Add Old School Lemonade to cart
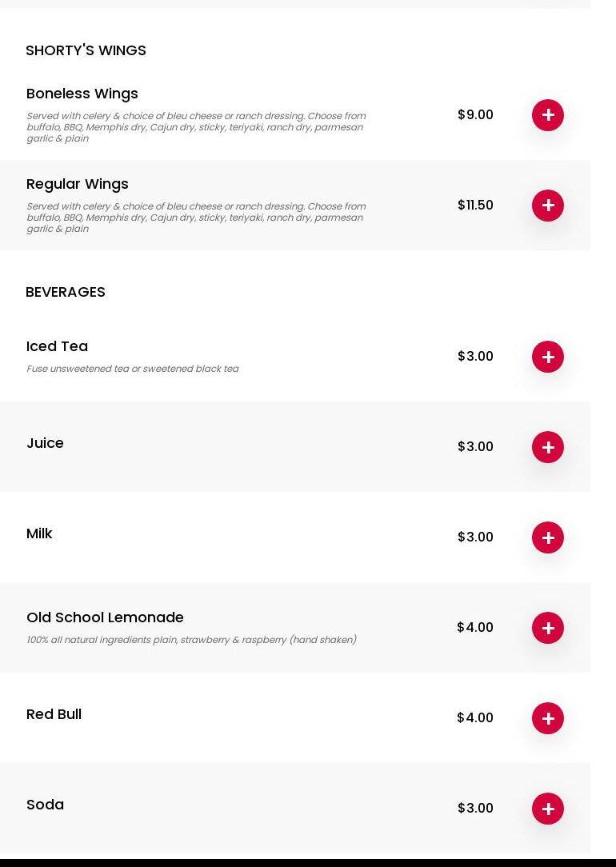The image size is (616, 867). click(548, 628)
